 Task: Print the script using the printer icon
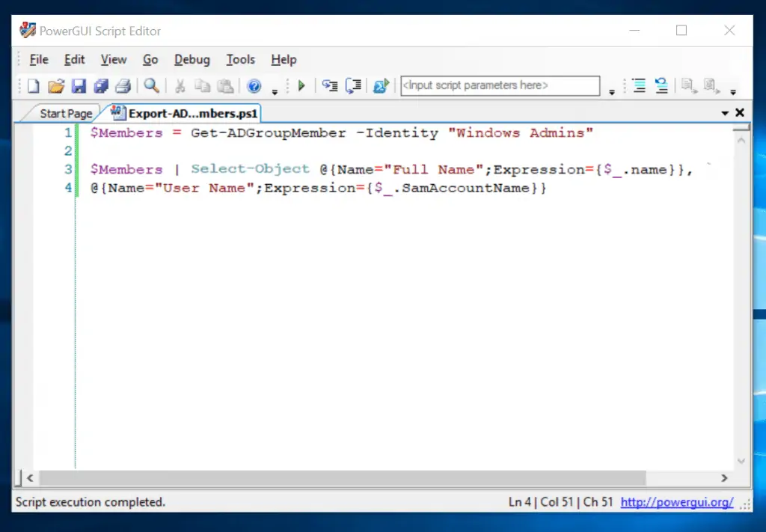point(123,86)
